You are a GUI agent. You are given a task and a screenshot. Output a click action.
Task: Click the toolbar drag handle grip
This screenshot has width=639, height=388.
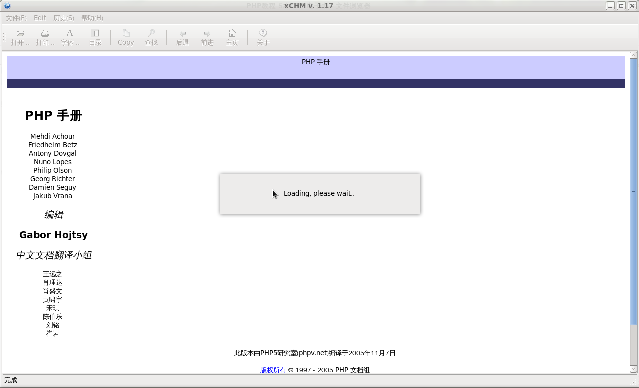point(4,37)
